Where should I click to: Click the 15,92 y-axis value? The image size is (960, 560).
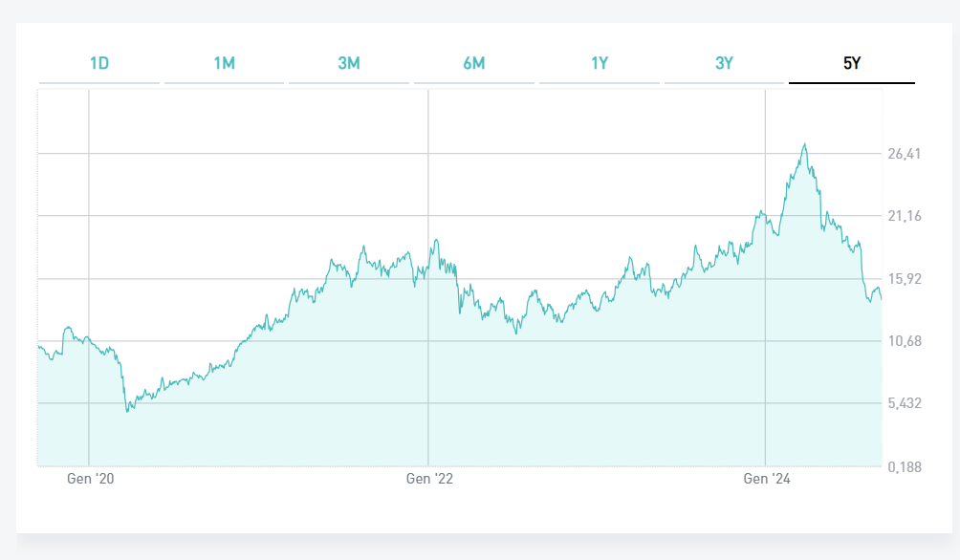click(x=904, y=279)
